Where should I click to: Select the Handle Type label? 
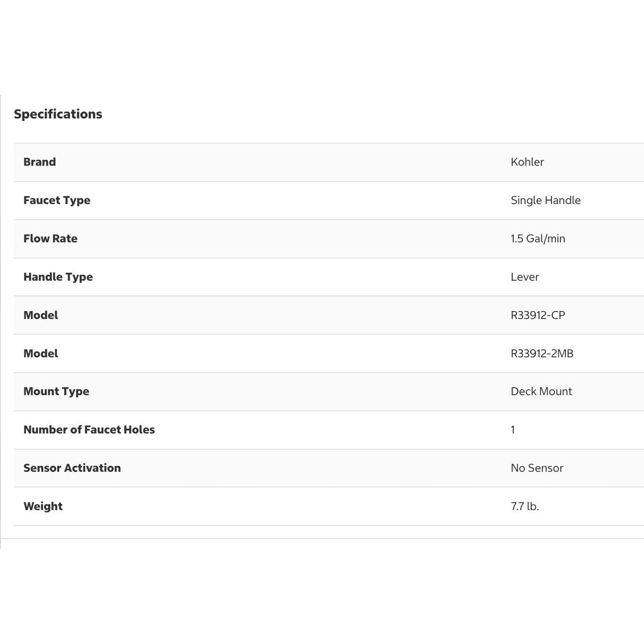point(58,277)
